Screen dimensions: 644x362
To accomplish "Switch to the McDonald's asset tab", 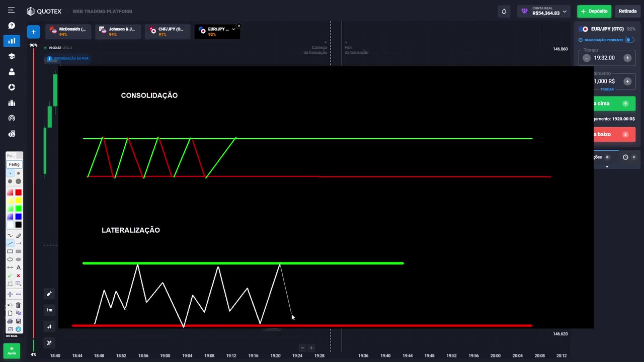I will (68, 32).
